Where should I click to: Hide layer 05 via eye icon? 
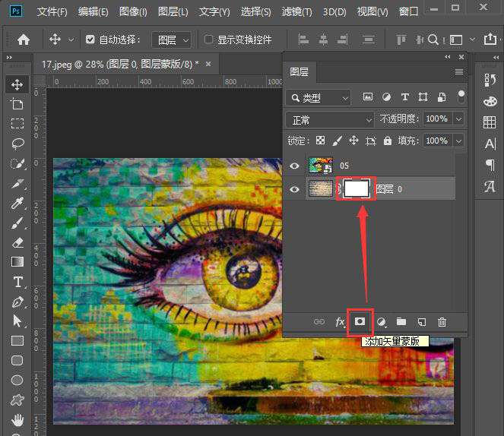[294, 166]
